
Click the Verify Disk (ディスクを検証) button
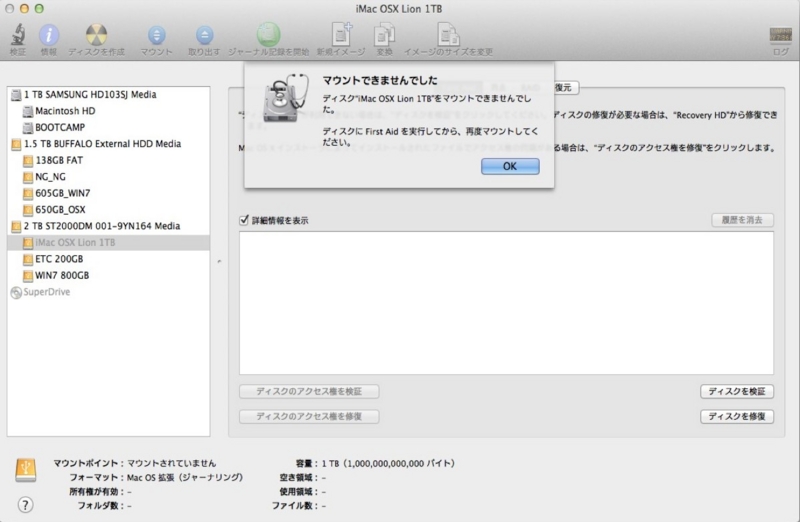point(737,391)
